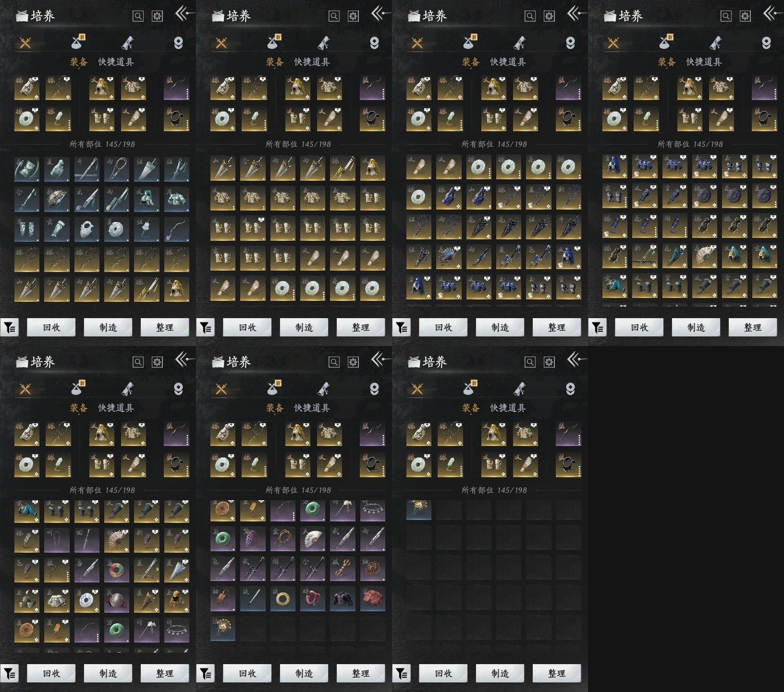The image size is (784, 692).
Task: Click the 回收 button in the top-left panel
Action: (x=51, y=327)
